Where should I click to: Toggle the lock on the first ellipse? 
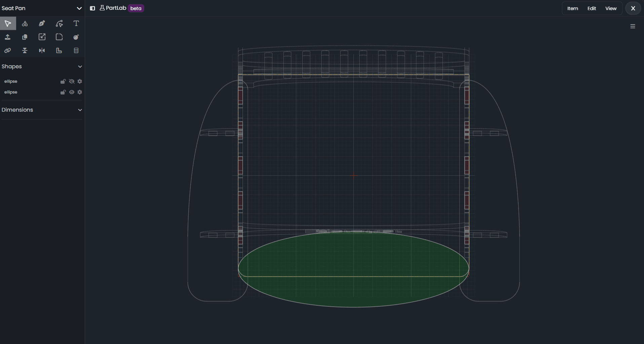tap(63, 81)
